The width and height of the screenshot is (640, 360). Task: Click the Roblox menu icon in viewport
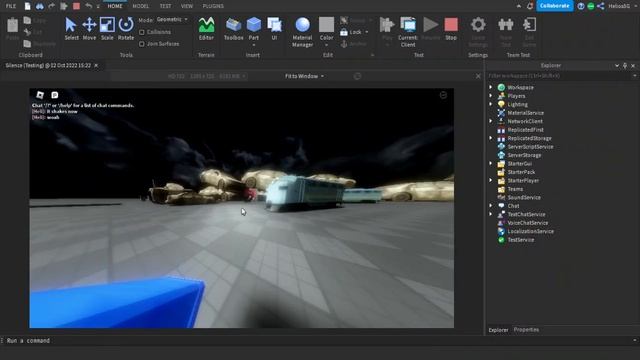coord(40,95)
